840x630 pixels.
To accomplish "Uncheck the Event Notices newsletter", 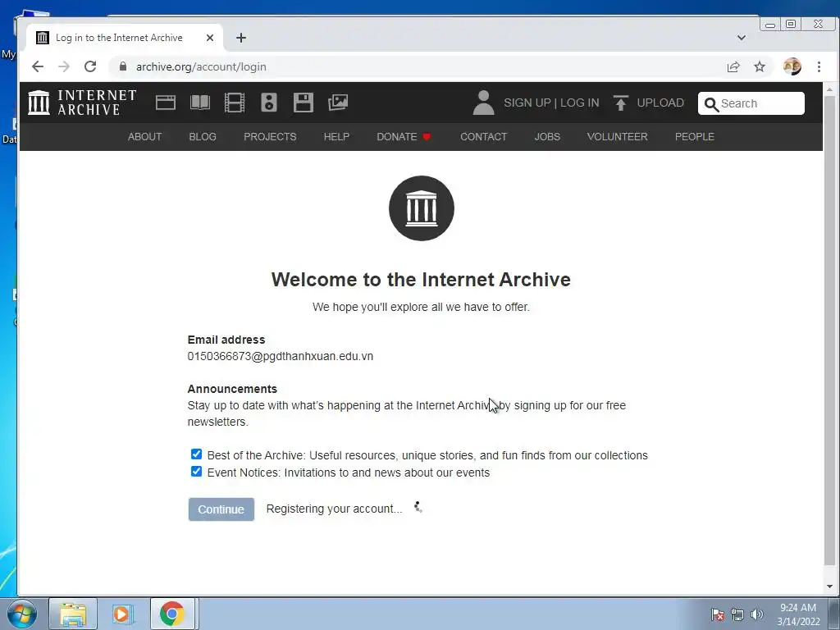I will pyautogui.click(x=197, y=472).
